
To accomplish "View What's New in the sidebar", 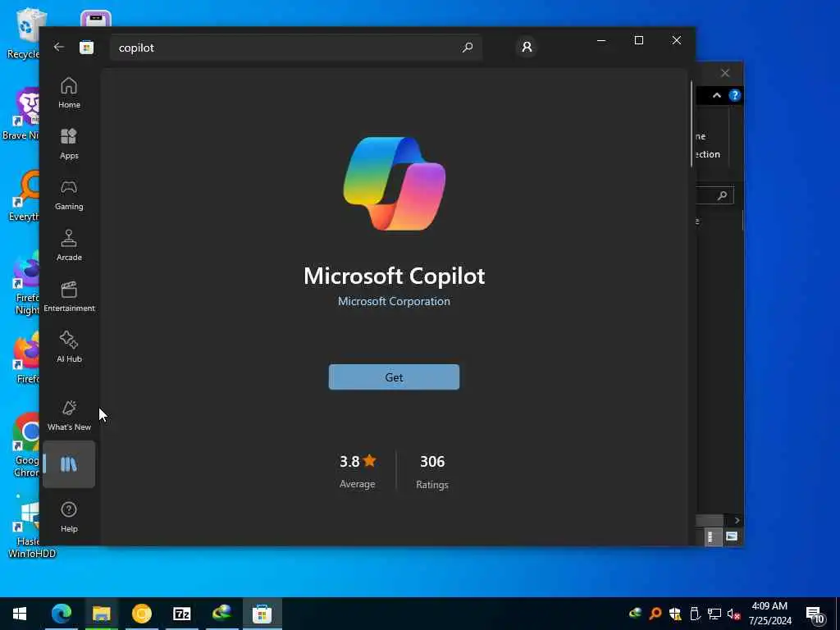I will (x=69, y=415).
